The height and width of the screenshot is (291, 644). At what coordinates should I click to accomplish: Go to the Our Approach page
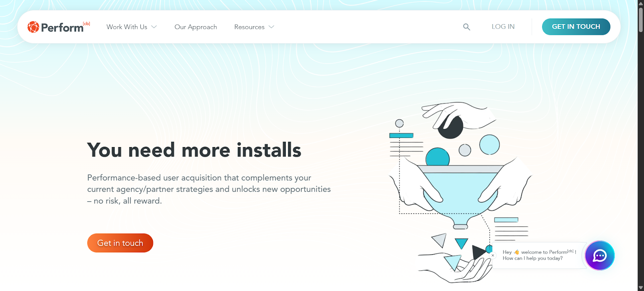(x=196, y=27)
